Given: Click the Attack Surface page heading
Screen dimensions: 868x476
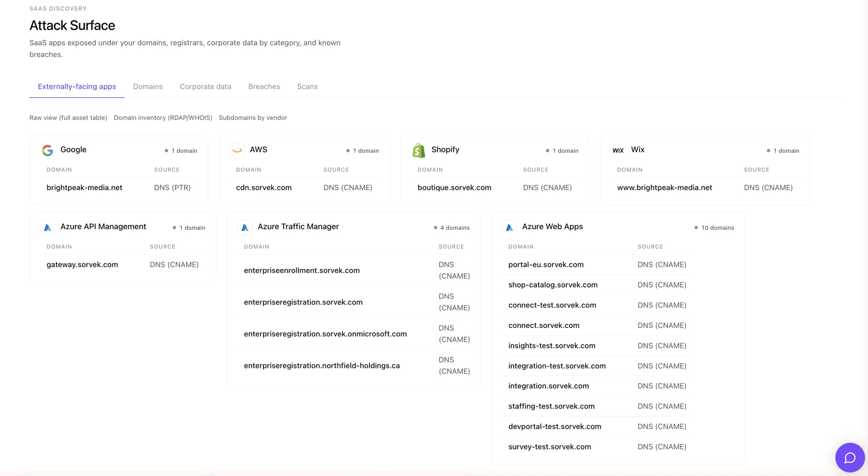Looking at the screenshot, I should tap(72, 25).
